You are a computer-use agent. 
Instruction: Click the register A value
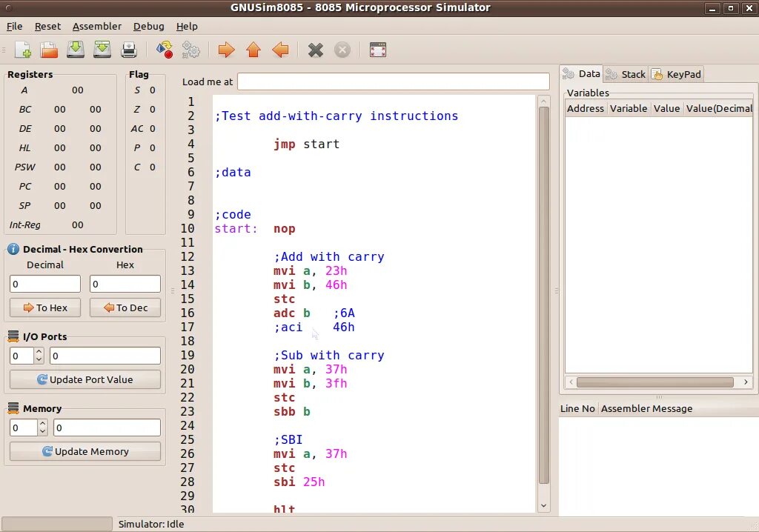pos(77,90)
